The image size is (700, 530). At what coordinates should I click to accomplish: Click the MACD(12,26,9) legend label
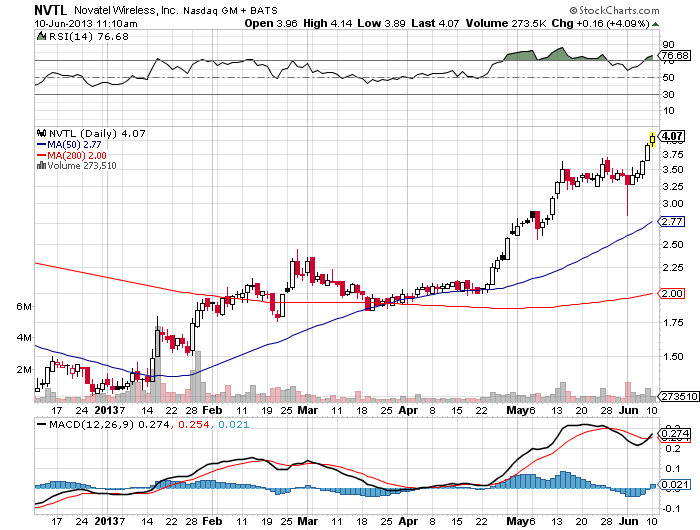click(x=92, y=424)
